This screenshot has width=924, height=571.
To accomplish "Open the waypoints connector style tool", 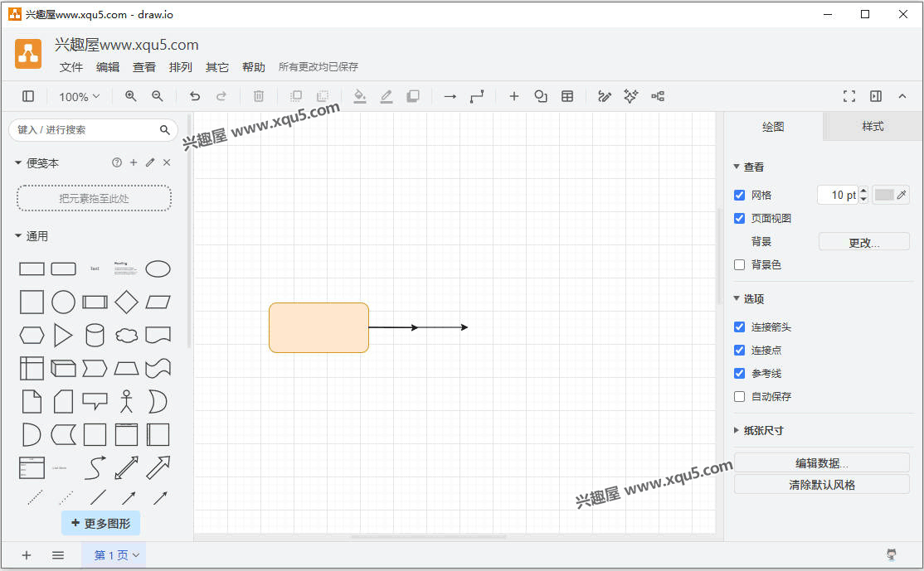I will [477, 96].
